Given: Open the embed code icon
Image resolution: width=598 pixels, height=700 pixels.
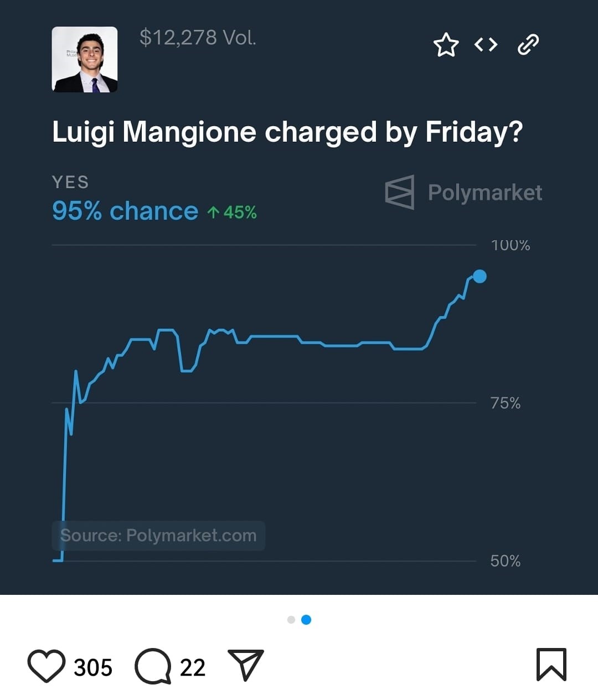Looking at the screenshot, I should pos(486,44).
